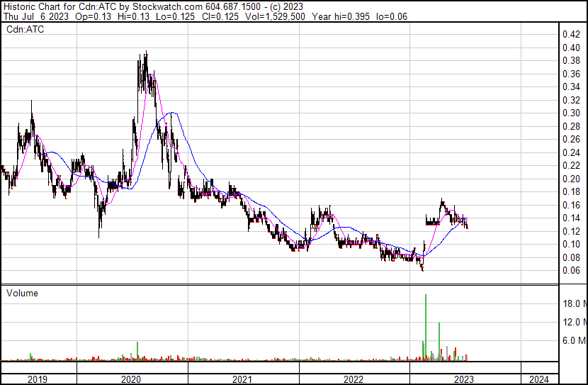The height and width of the screenshot is (385, 588).
Task: Click the Cdn:ATC ticker label
Action: (25, 30)
